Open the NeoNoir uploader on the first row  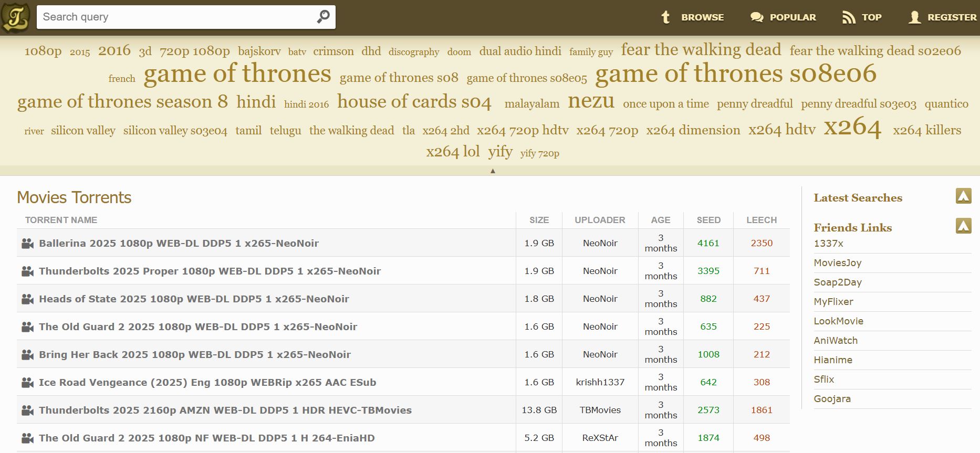[600, 243]
